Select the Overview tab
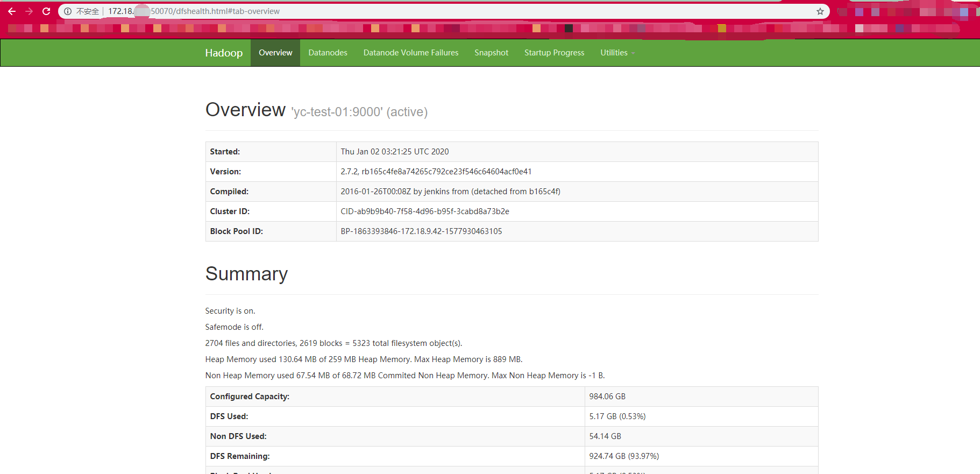The height and width of the screenshot is (474, 980). 275,53
